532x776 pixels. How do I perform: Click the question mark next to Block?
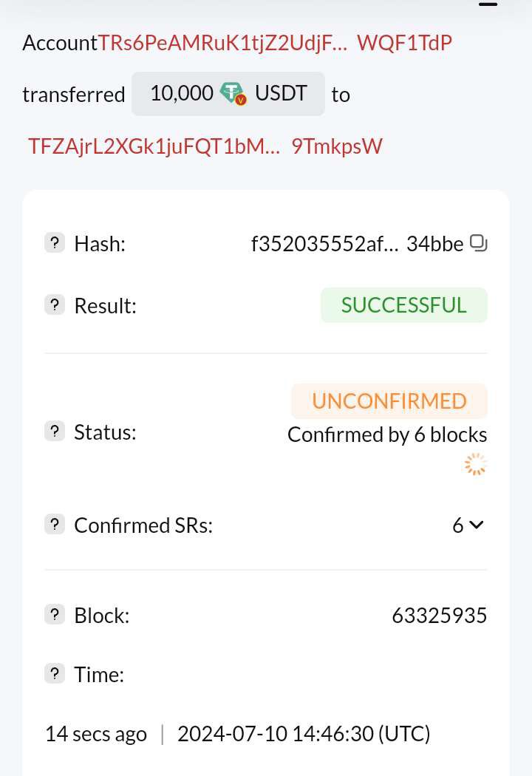click(55, 615)
